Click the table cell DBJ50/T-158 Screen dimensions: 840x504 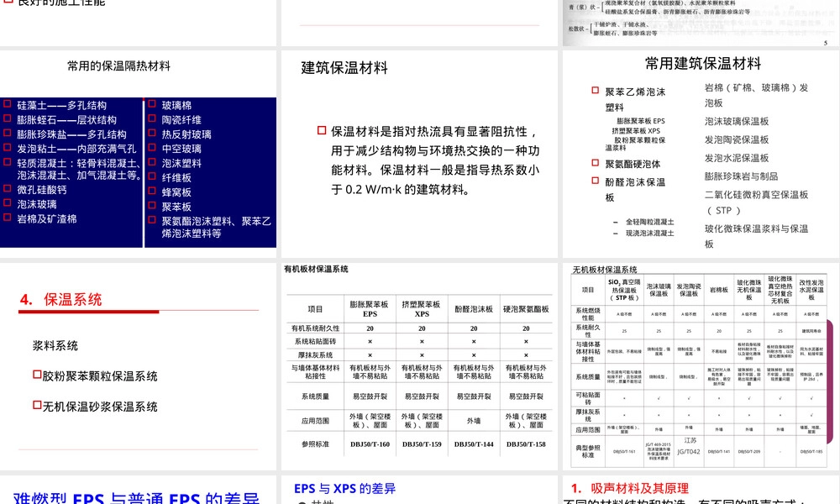pos(526,444)
